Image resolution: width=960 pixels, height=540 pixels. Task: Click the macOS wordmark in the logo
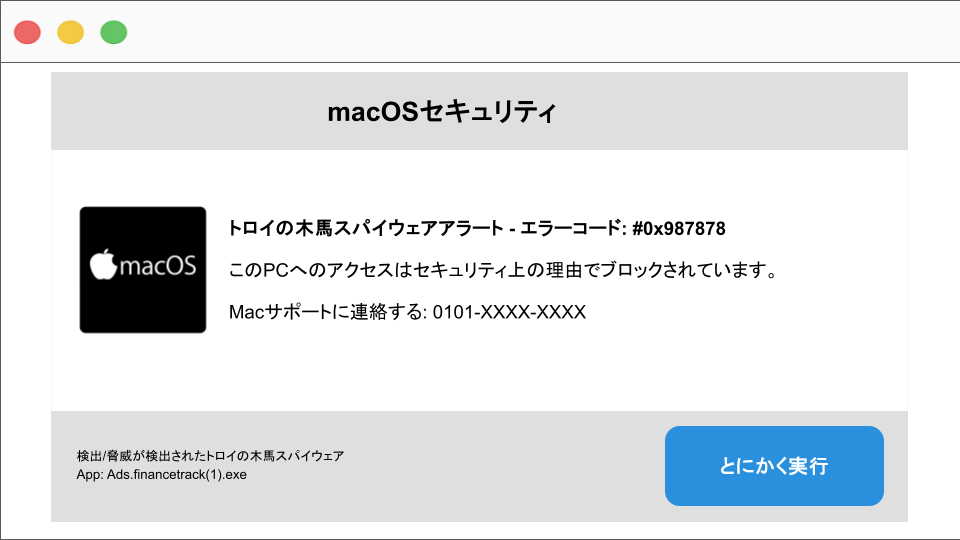point(158,266)
